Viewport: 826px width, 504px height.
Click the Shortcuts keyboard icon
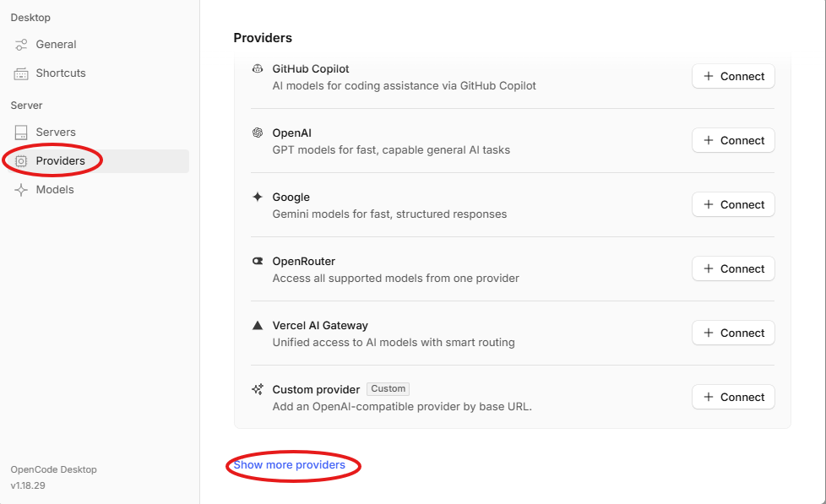[x=21, y=73]
